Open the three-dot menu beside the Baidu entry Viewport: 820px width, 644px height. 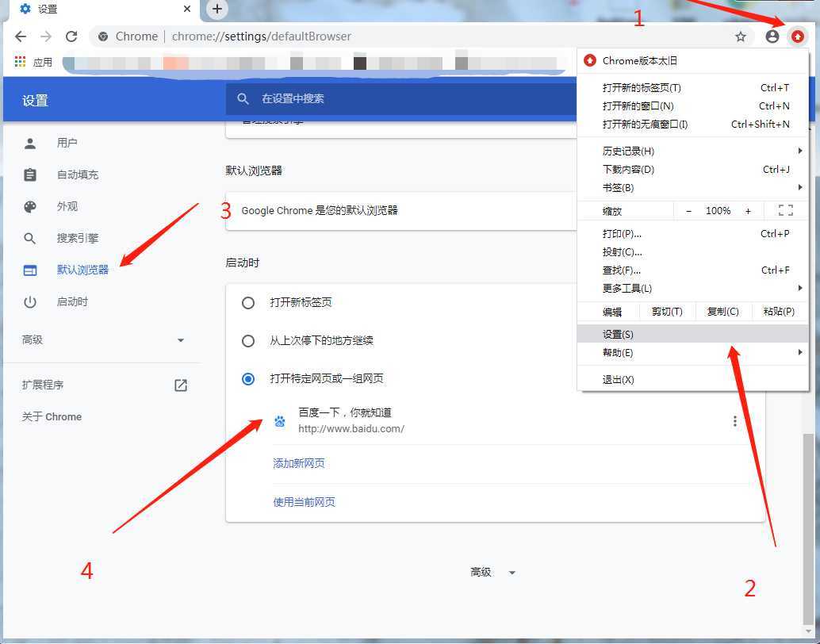coord(734,420)
